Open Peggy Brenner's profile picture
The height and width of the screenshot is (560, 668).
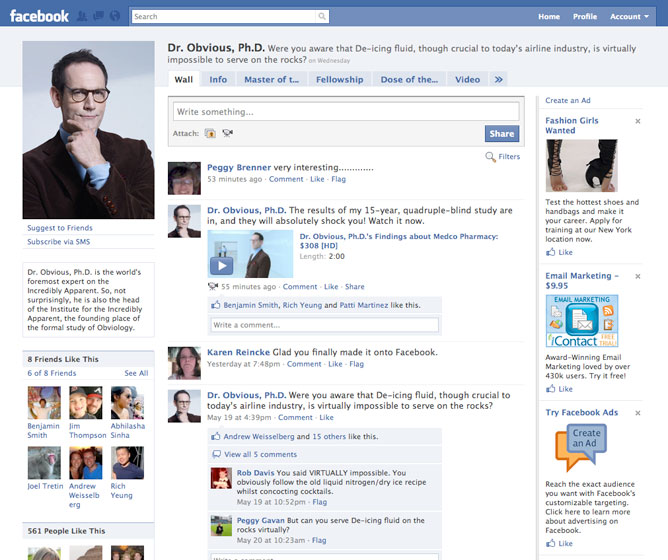[x=184, y=178]
